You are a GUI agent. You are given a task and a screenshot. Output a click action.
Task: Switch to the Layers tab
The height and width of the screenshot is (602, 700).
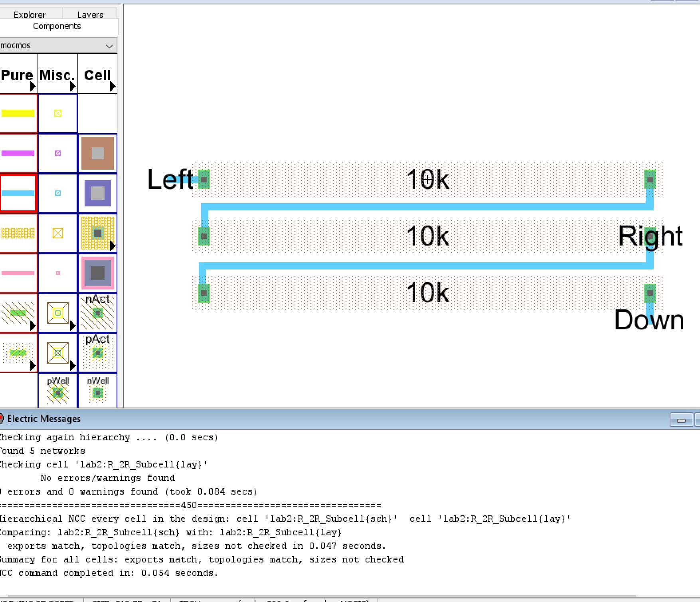pyautogui.click(x=90, y=14)
